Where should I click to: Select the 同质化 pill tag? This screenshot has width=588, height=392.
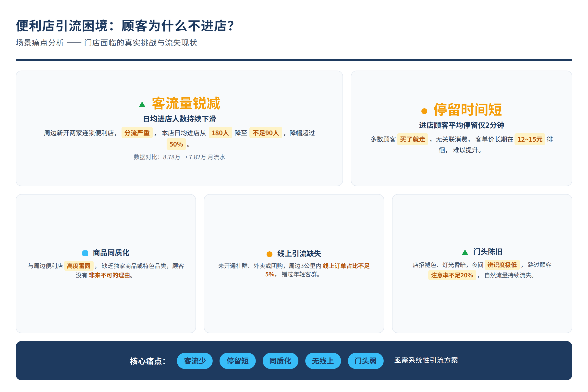[280, 361]
